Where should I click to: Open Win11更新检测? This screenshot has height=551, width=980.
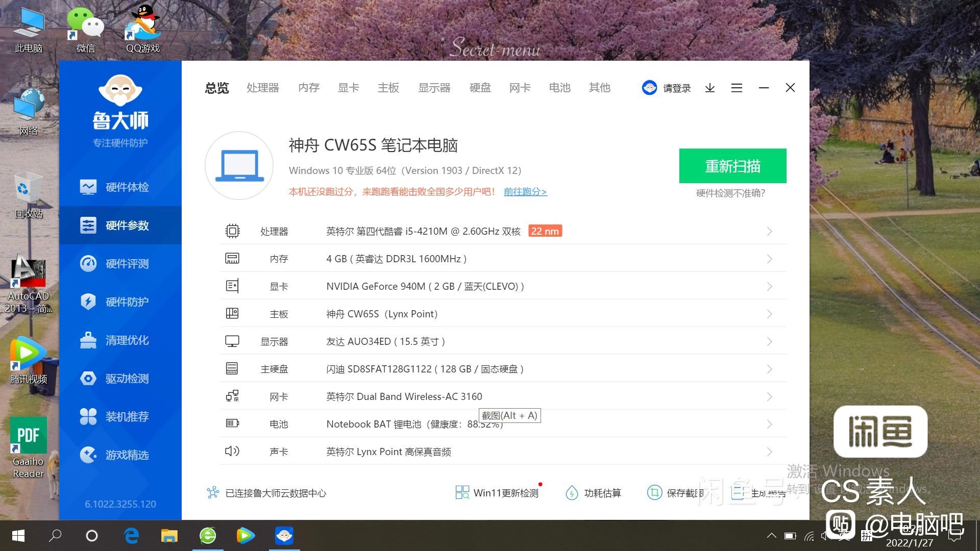coord(497,493)
